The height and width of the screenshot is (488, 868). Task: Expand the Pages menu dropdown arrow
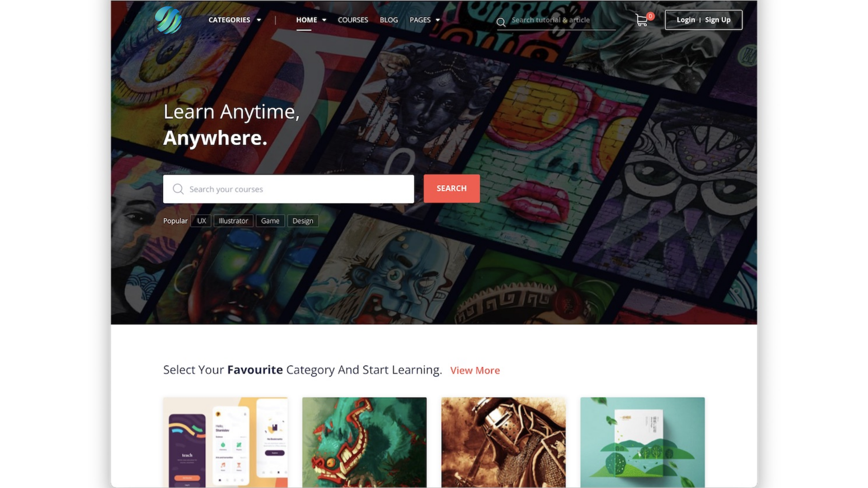coord(438,20)
